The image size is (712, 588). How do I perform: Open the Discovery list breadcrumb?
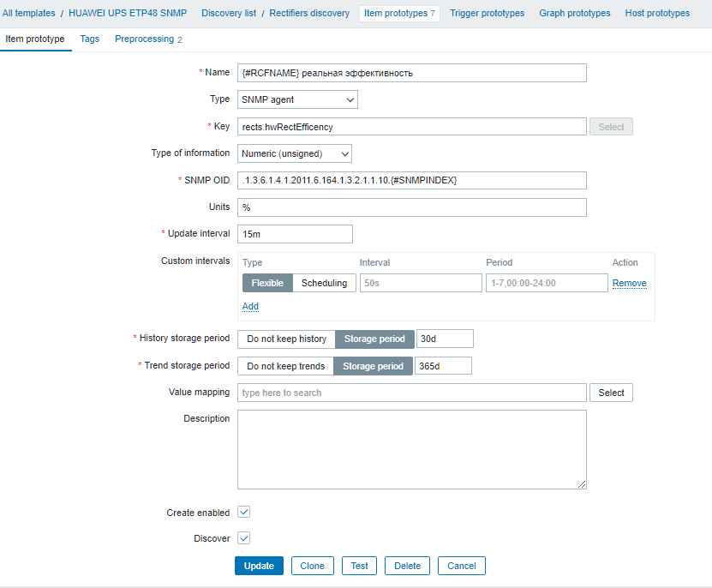pyautogui.click(x=230, y=13)
